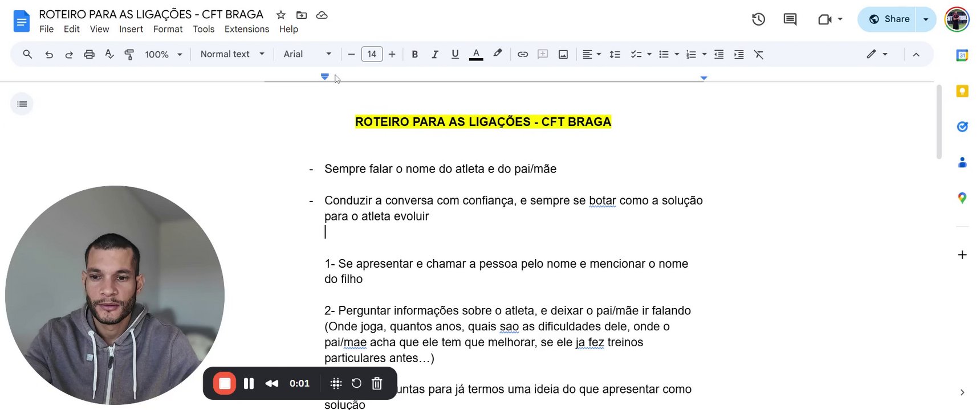Open Google Calendar side panel
Image resolution: width=980 pixels, height=410 pixels.
[962, 55]
